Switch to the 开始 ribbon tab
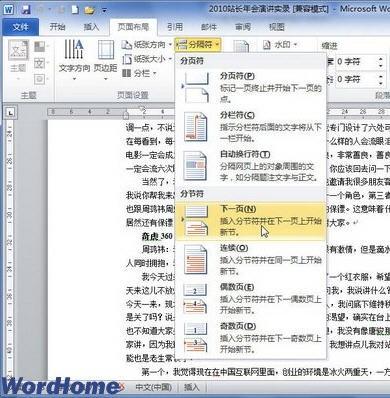 [x=57, y=27]
